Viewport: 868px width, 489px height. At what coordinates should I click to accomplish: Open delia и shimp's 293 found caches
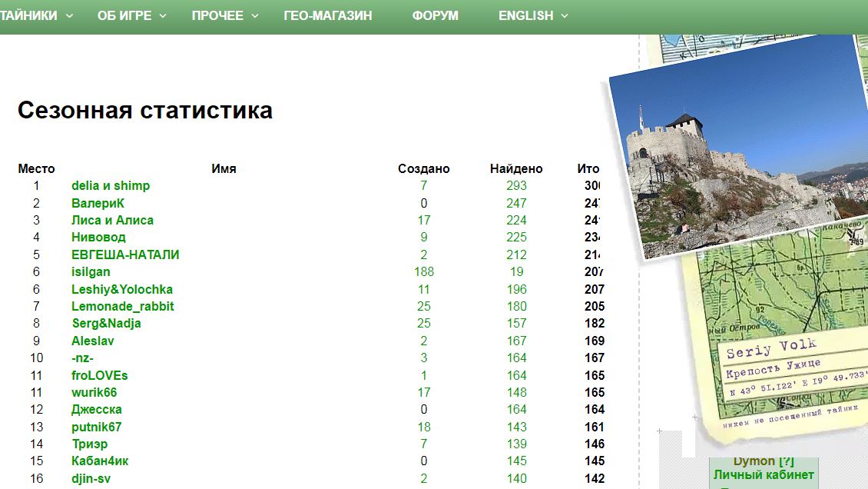516,186
